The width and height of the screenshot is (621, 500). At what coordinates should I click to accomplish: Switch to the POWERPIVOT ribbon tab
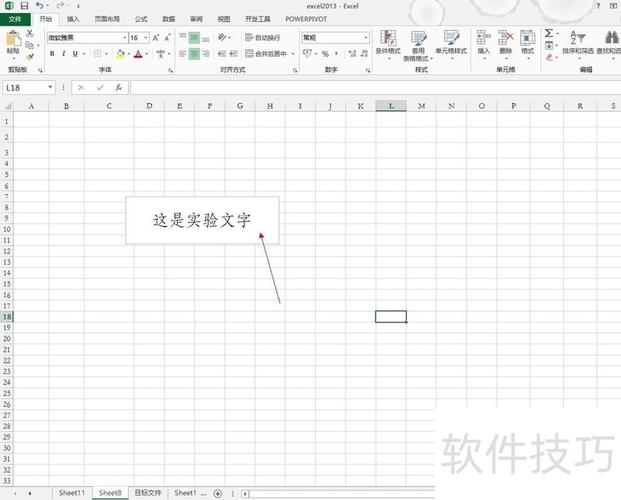pos(306,19)
